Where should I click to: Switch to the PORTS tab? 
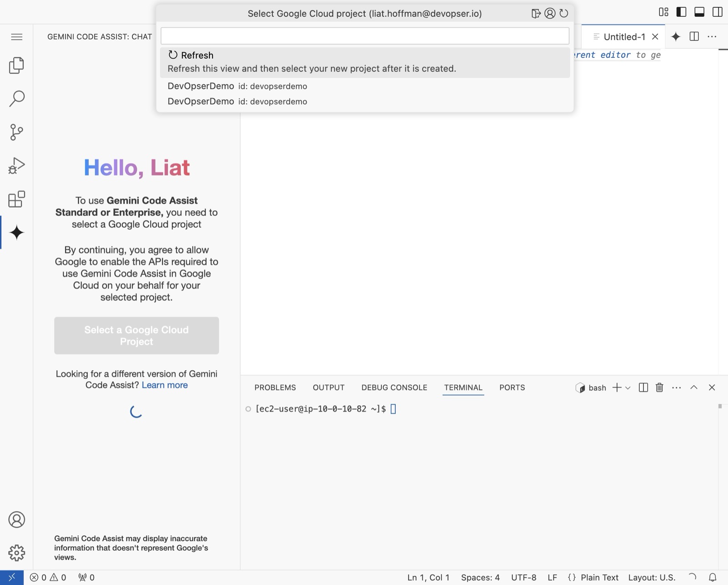pyautogui.click(x=512, y=387)
